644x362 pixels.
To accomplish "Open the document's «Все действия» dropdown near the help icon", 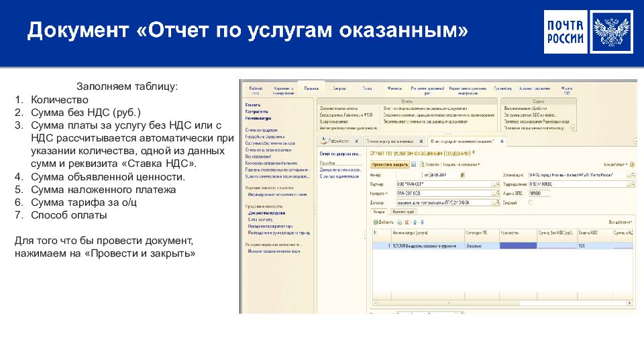I will pyautogui.click(x=616, y=165).
